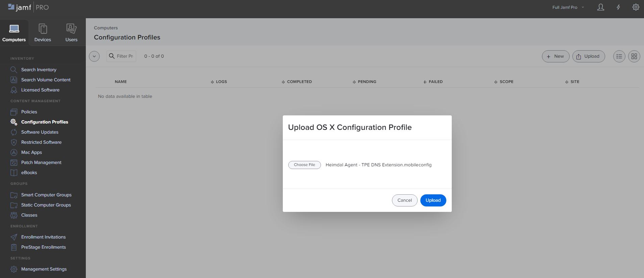644x278 pixels.
Task: Open the lightning bolt notifications icon
Action: pos(618,7)
